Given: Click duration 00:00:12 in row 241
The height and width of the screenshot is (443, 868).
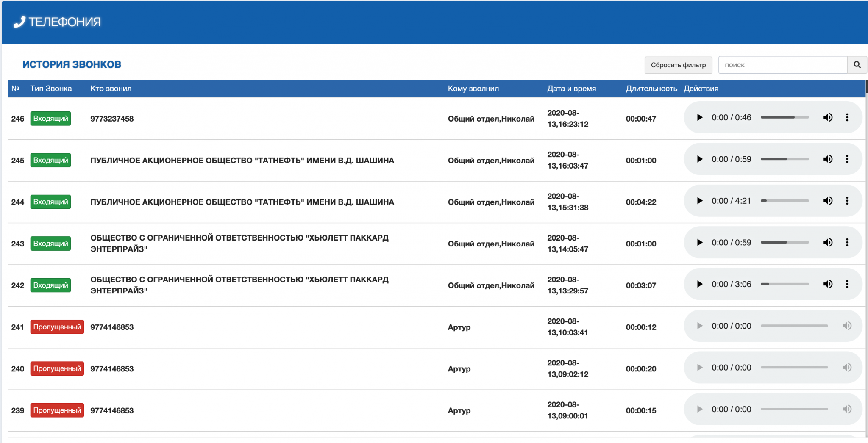Looking at the screenshot, I should click(641, 327).
